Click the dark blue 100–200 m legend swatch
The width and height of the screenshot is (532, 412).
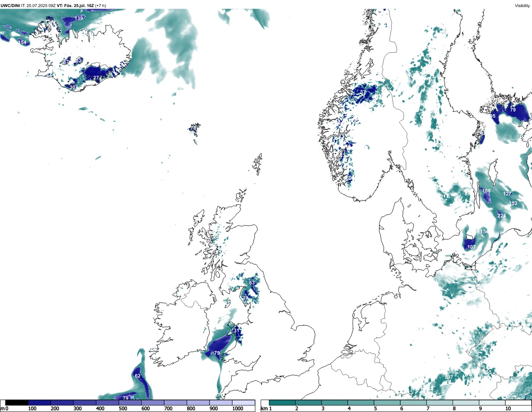pyautogui.click(x=39, y=402)
